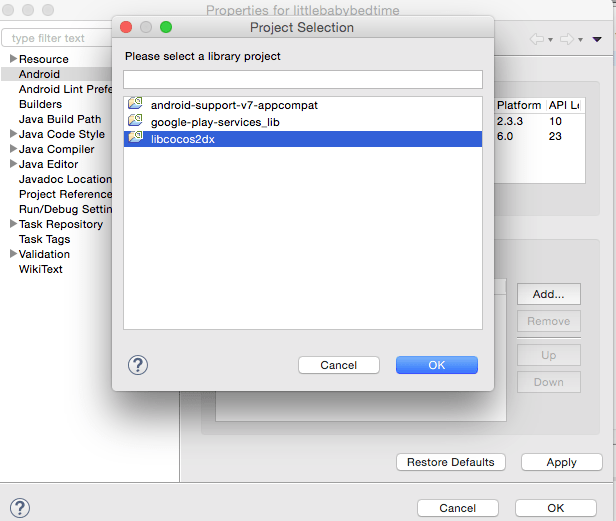Cancel the Project Selection dialog
Image resolution: width=616 pixels, height=521 pixels.
click(339, 365)
